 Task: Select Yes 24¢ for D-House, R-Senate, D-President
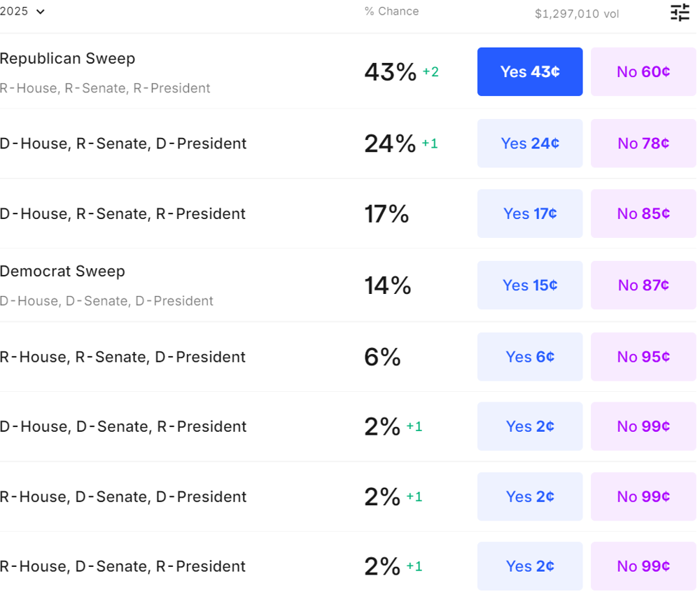[530, 143]
